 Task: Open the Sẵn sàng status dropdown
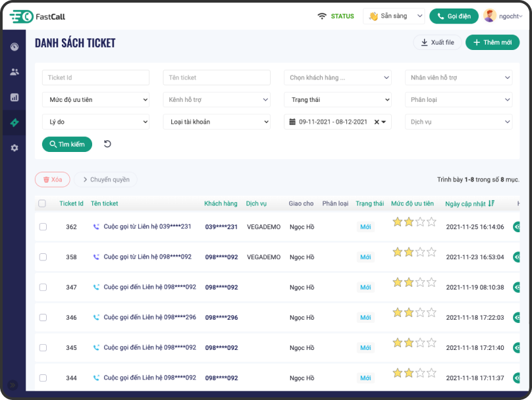[394, 16]
